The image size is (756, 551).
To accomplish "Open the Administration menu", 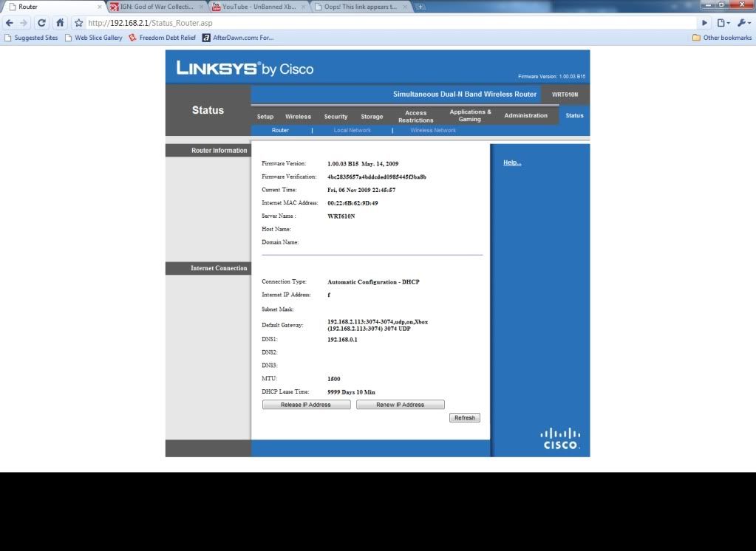I will (525, 116).
